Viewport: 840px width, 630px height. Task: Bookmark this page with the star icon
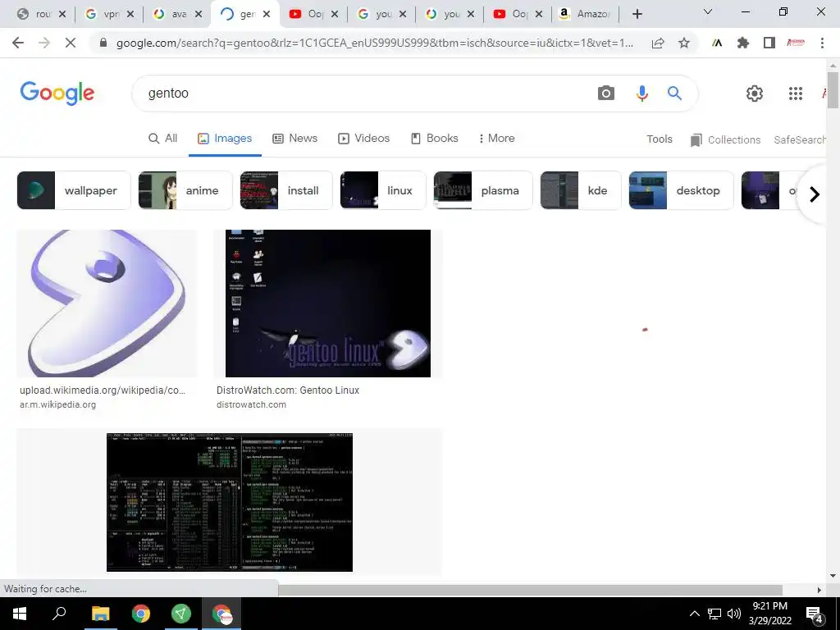click(684, 43)
